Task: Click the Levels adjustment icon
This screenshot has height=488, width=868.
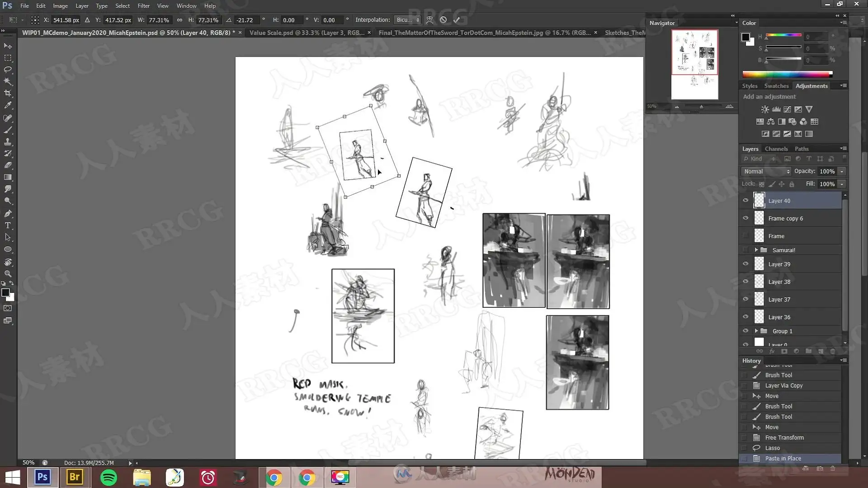Action: tap(776, 109)
